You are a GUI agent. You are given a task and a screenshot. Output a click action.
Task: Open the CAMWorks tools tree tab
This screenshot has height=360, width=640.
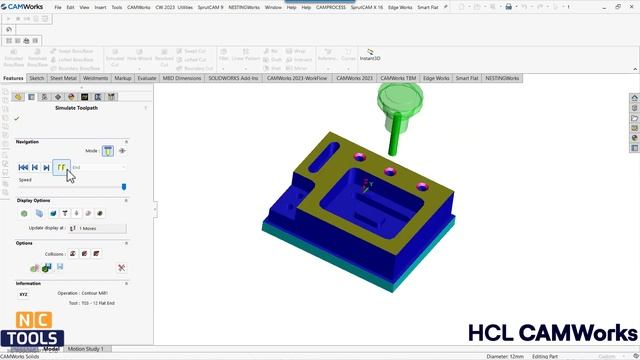point(111,97)
